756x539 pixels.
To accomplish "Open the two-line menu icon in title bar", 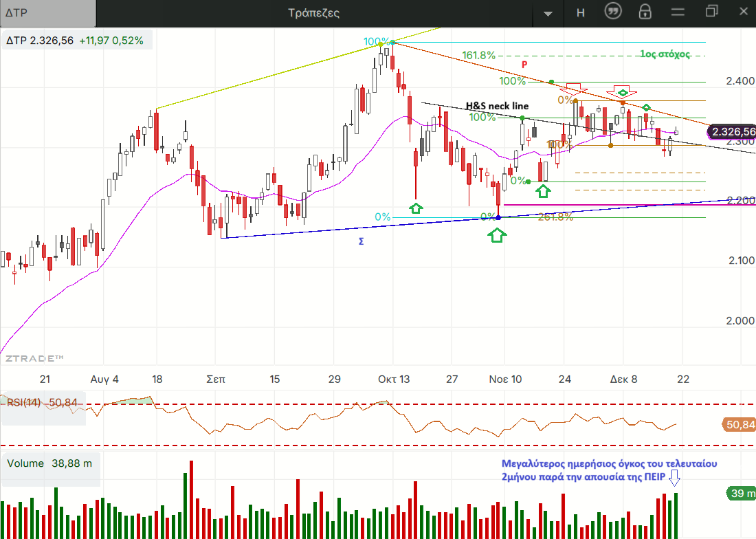I will point(678,12).
